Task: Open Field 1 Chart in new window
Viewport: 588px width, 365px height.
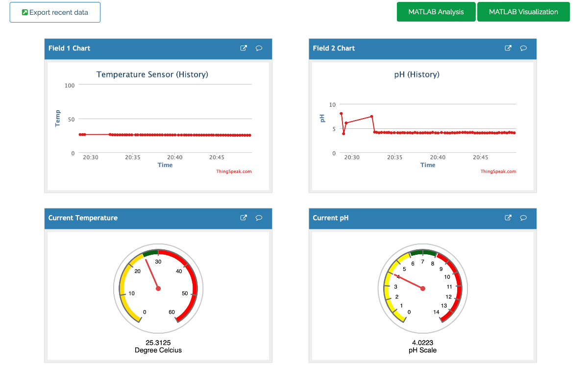Action: pyautogui.click(x=244, y=48)
